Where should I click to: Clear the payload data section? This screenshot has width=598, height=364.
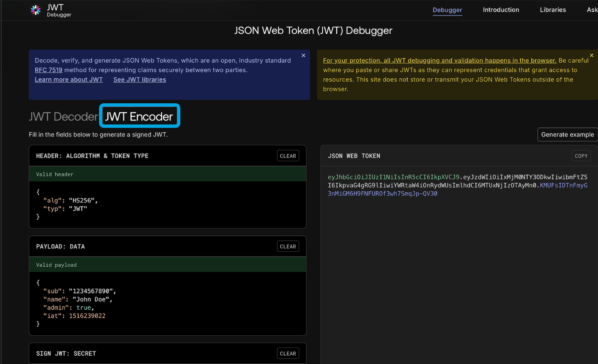click(288, 246)
